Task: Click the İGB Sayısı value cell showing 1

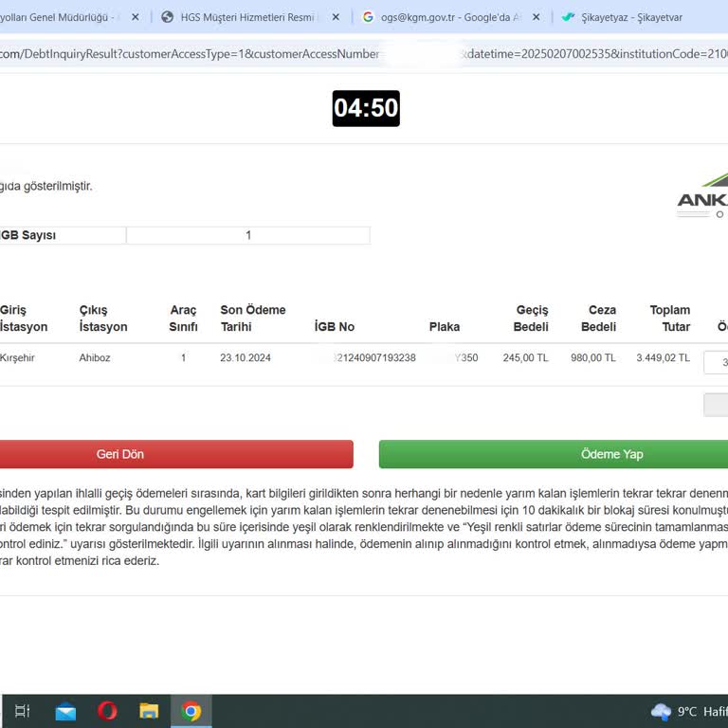Action: 248,235
